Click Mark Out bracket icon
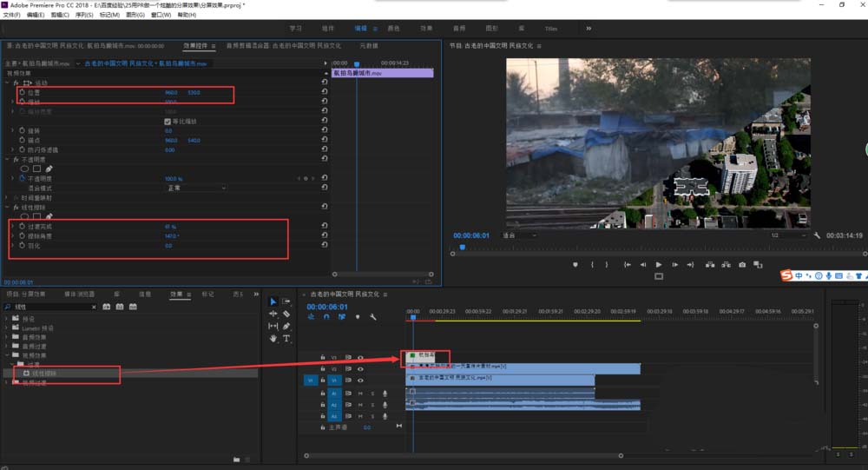 pos(607,265)
